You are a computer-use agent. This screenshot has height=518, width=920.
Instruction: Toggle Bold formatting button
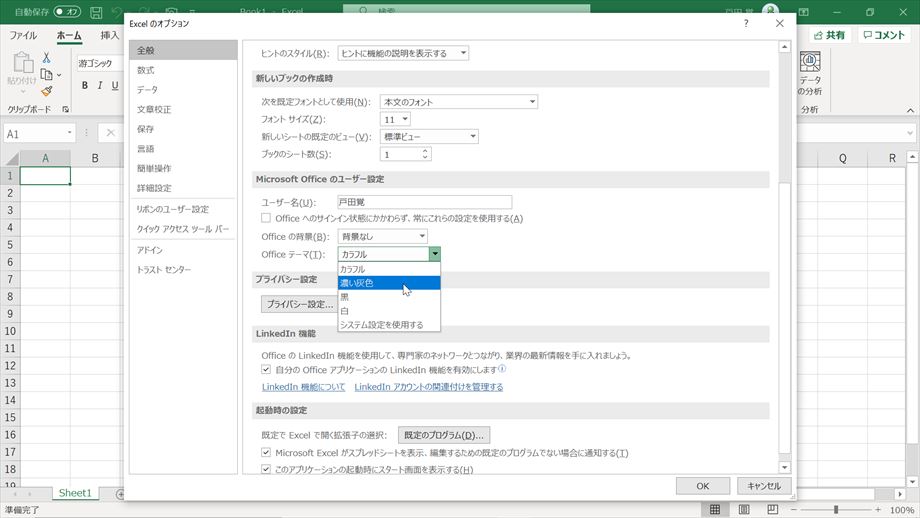coord(84,86)
